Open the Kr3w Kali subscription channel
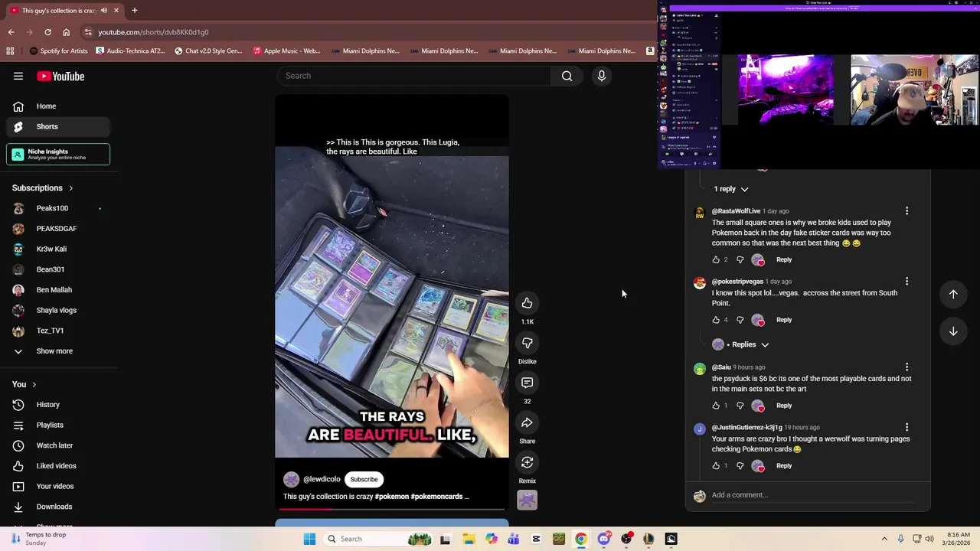 (x=58, y=249)
